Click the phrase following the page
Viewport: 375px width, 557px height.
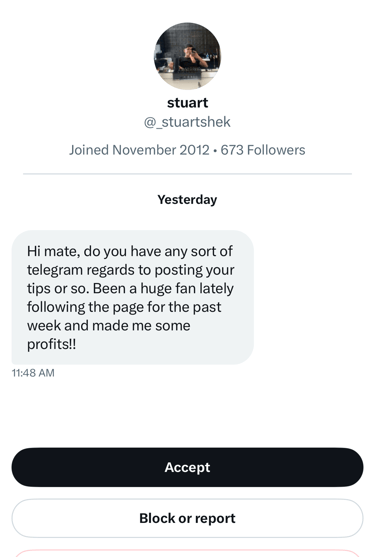pos(86,307)
